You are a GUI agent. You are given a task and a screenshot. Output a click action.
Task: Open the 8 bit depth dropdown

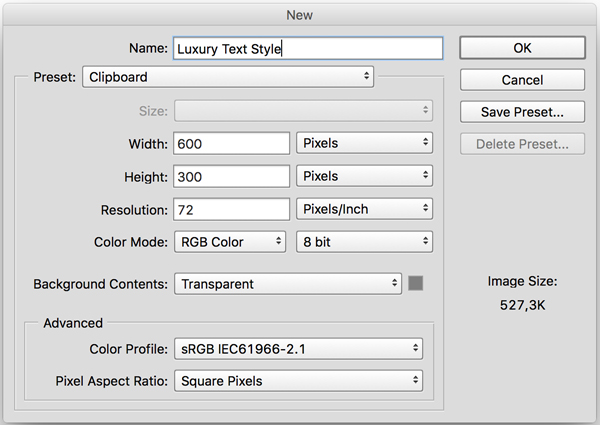pyautogui.click(x=365, y=242)
